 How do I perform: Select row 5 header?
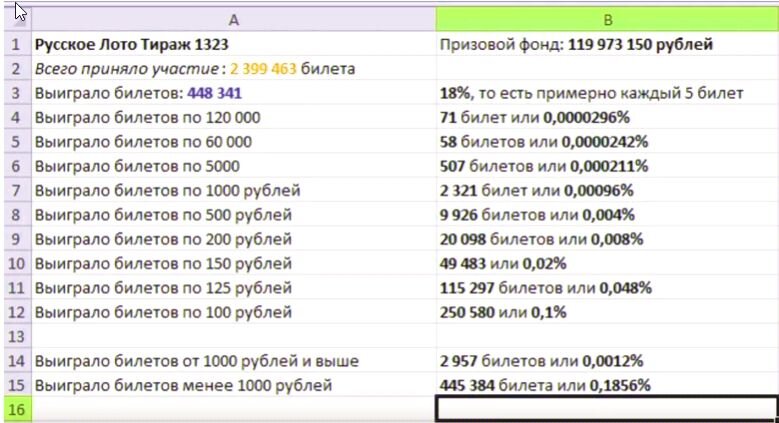17,142
